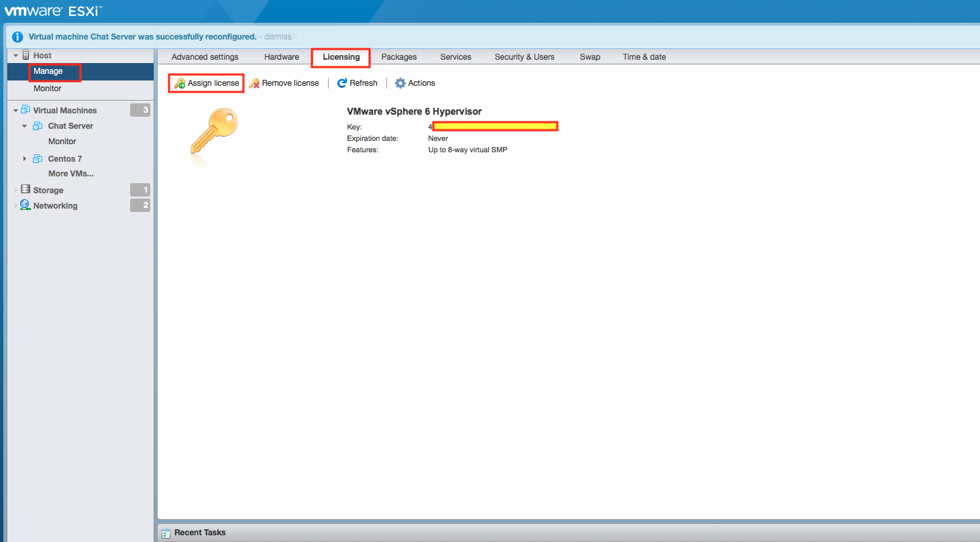The height and width of the screenshot is (542, 980).
Task: Select Networking in navigator
Action: [x=56, y=206]
